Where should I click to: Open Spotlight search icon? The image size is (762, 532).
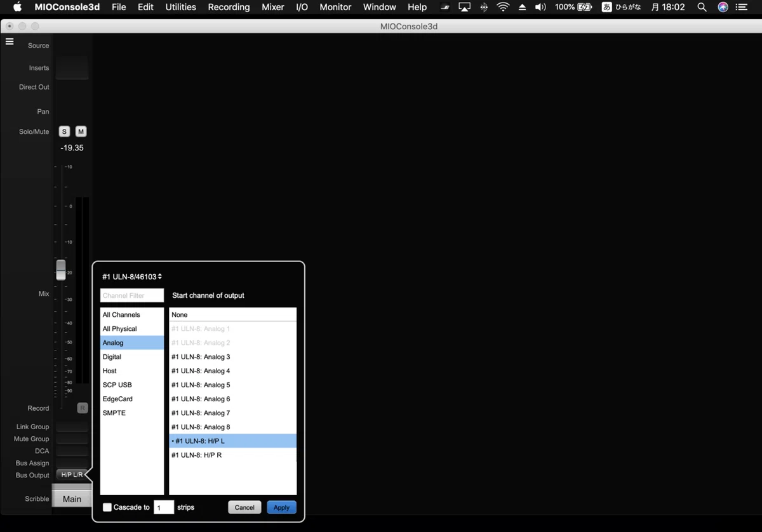tap(702, 7)
